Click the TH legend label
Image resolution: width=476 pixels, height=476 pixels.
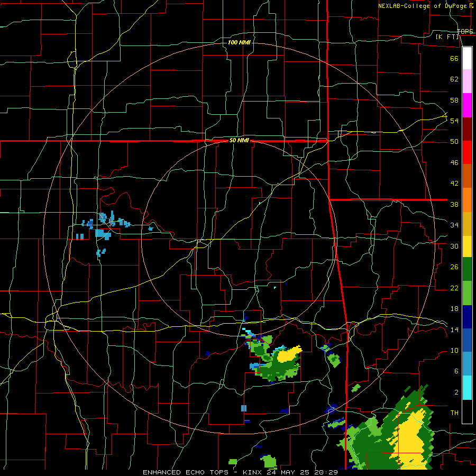coord(454,413)
